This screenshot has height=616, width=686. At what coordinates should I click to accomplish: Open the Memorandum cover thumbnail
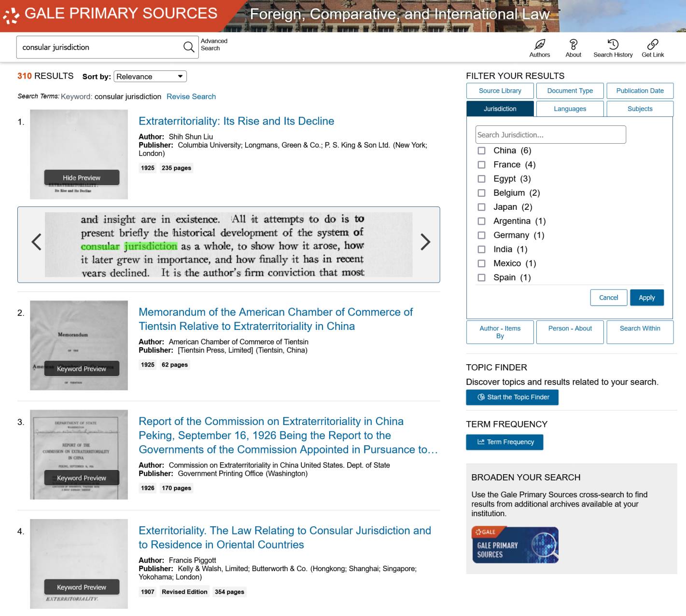coord(79,345)
